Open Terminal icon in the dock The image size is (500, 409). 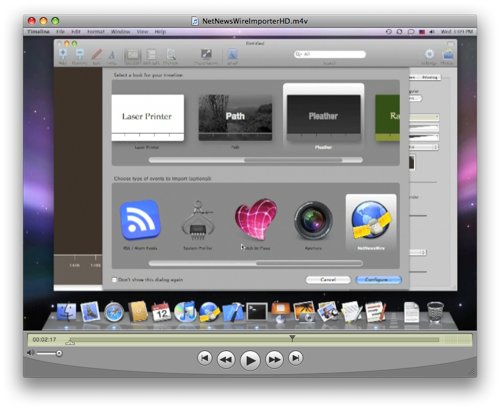tap(257, 312)
